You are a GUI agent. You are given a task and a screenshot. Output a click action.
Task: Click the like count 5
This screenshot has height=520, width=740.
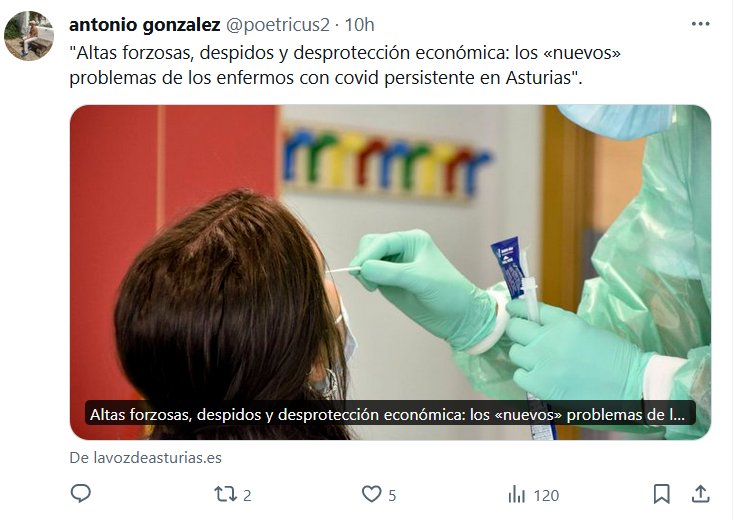[x=392, y=495]
